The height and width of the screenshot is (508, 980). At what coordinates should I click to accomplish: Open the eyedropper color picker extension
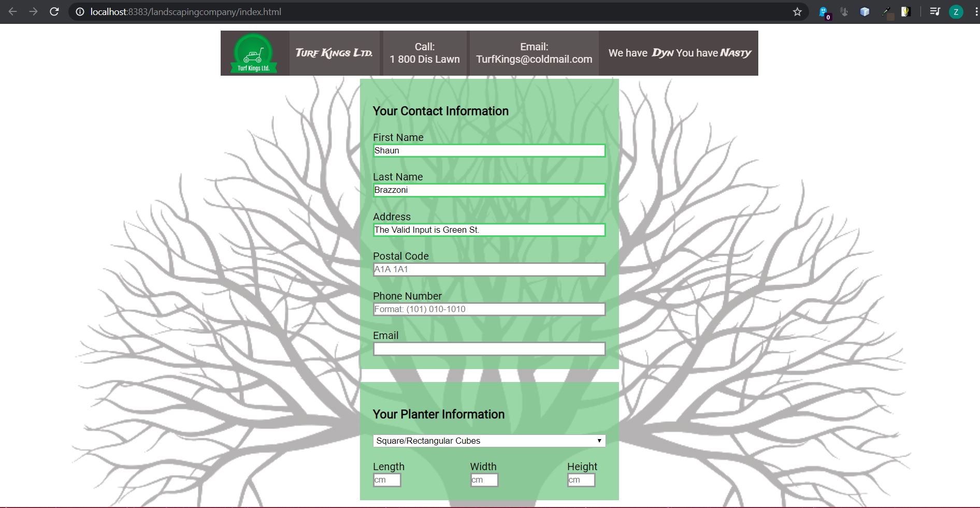887,12
